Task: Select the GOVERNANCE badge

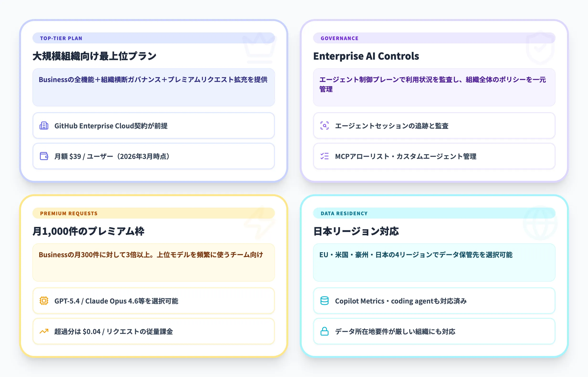Action: pyautogui.click(x=340, y=38)
